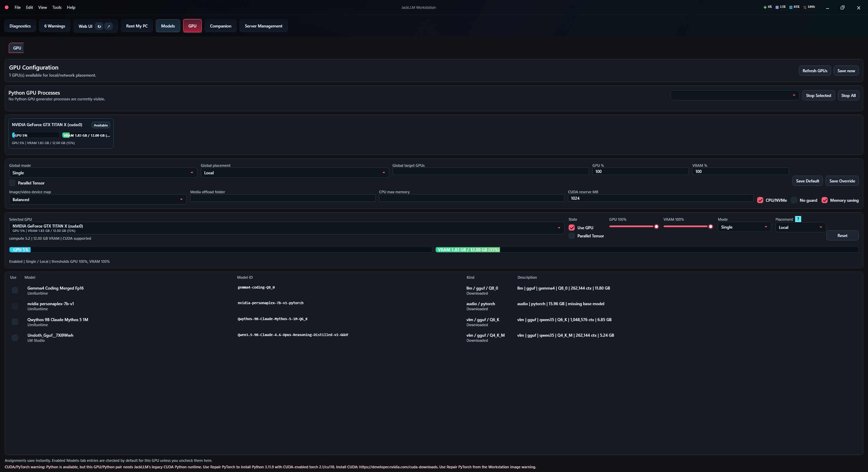
Task: Click the Stop All button
Action: 848,95
